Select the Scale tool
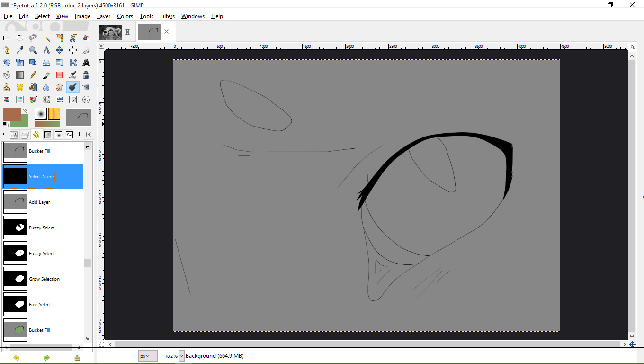 click(20, 63)
